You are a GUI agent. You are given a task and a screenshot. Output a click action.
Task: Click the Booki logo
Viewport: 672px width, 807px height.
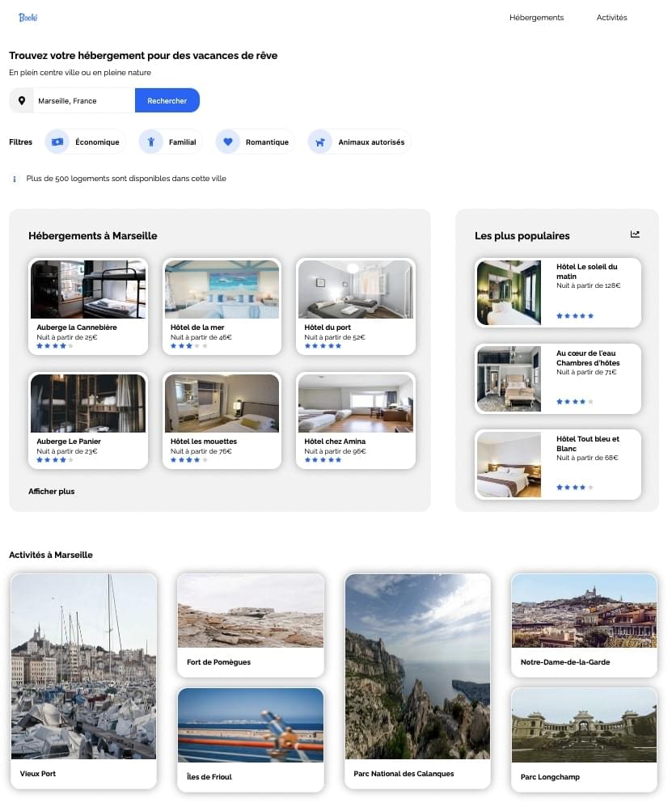point(28,17)
